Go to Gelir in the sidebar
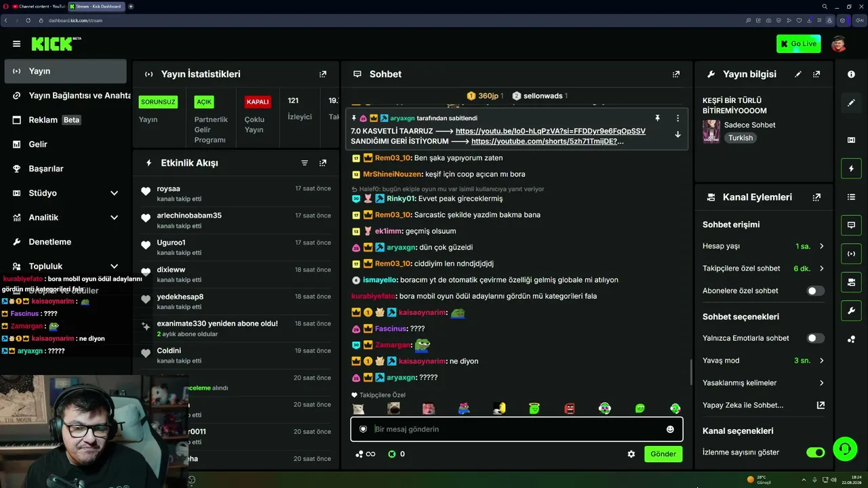The height and width of the screenshot is (488, 868). (66, 144)
